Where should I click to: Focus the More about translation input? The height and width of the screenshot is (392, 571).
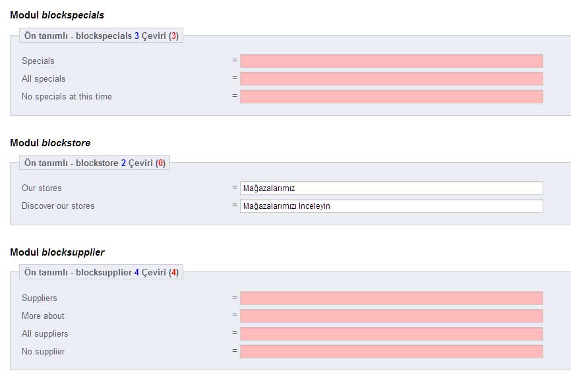pos(391,316)
